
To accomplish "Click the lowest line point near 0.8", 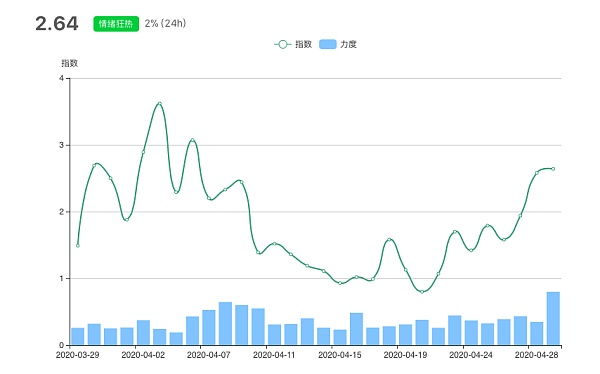I will pos(422,292).
